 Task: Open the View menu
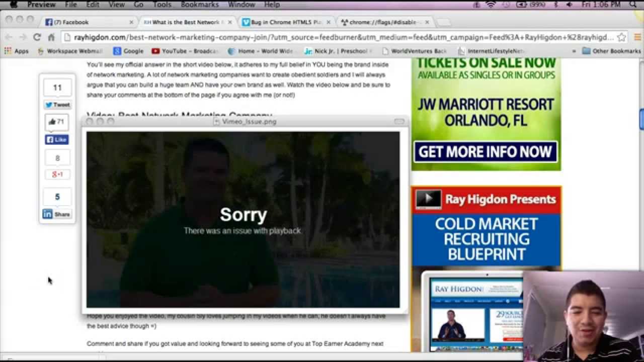point(116,5)
